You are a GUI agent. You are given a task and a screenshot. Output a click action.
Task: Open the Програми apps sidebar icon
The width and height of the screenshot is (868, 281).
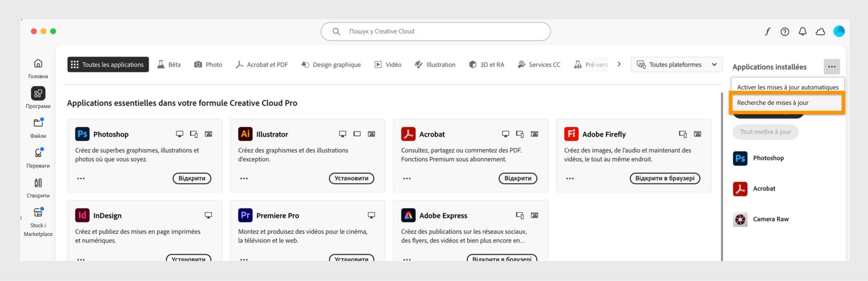coord(38,94)
